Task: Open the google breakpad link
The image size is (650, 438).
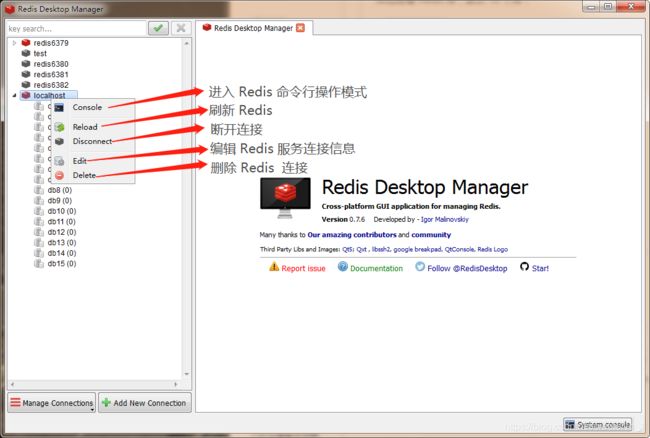Action: click(417, 249)
